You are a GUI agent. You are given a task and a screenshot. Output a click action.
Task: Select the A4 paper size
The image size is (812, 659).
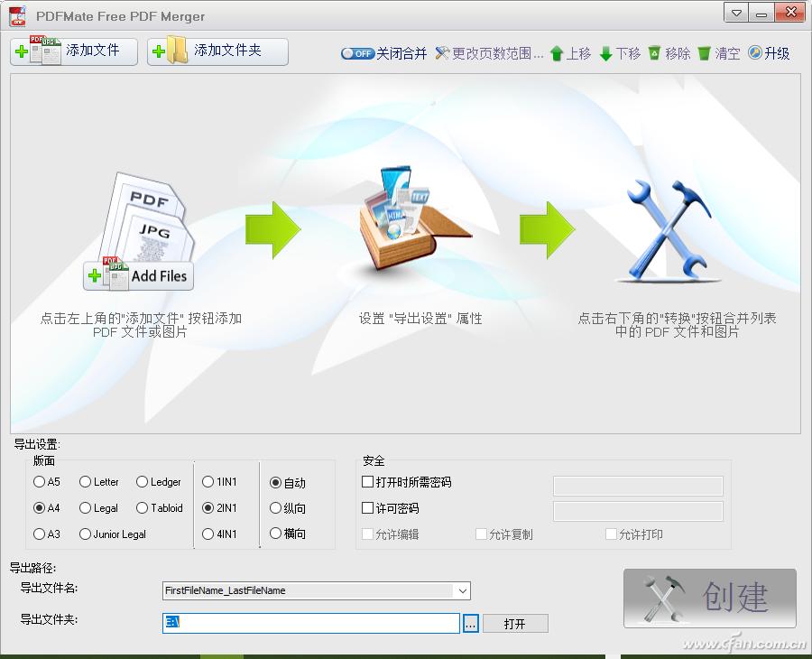pyautogui.click(x=38, y=508)
